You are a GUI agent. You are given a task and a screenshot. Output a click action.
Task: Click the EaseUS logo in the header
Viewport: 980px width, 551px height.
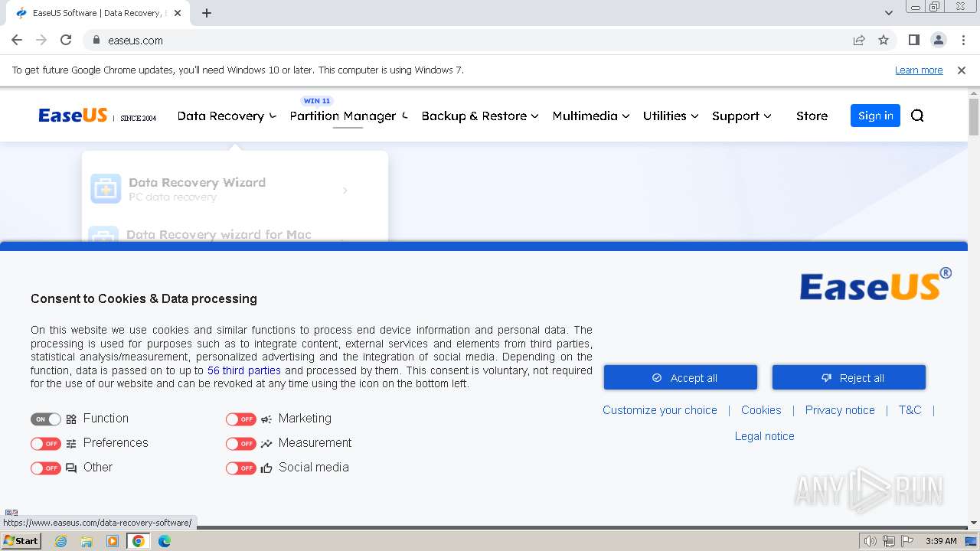(x=73, y=116)
